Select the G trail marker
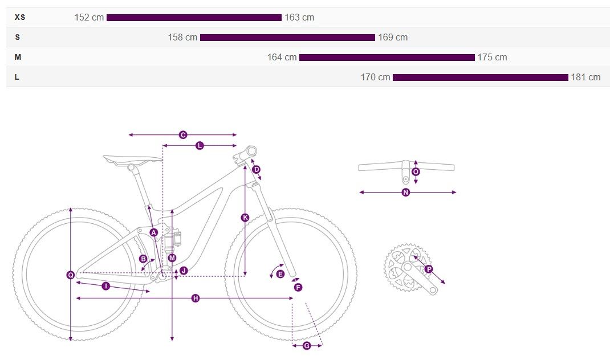610x364 pixels. [x=307, y=346]
